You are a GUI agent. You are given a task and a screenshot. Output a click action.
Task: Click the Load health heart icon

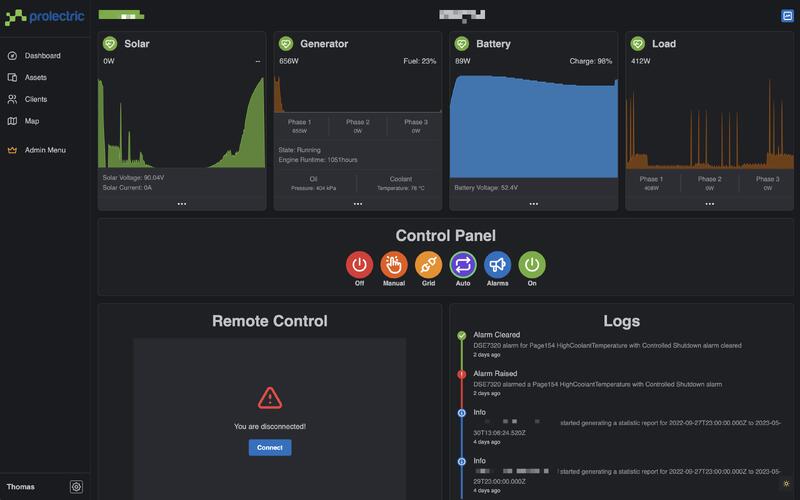coord(638,43)
